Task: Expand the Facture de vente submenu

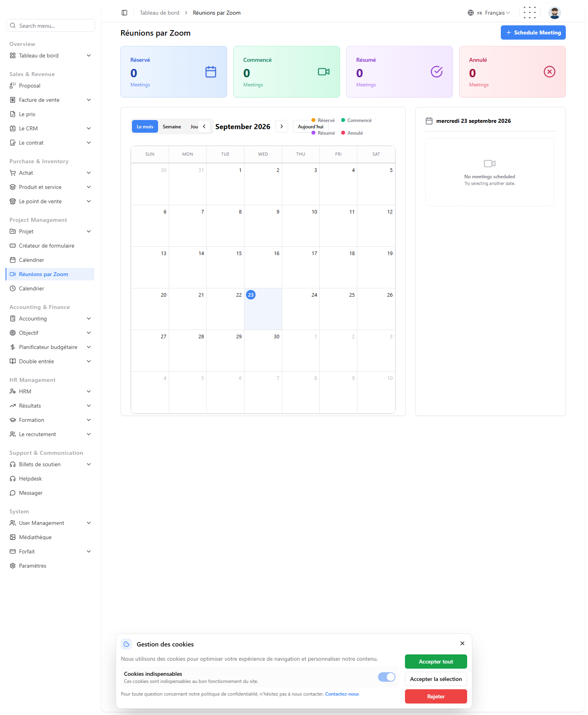Action: click(89, 100)
